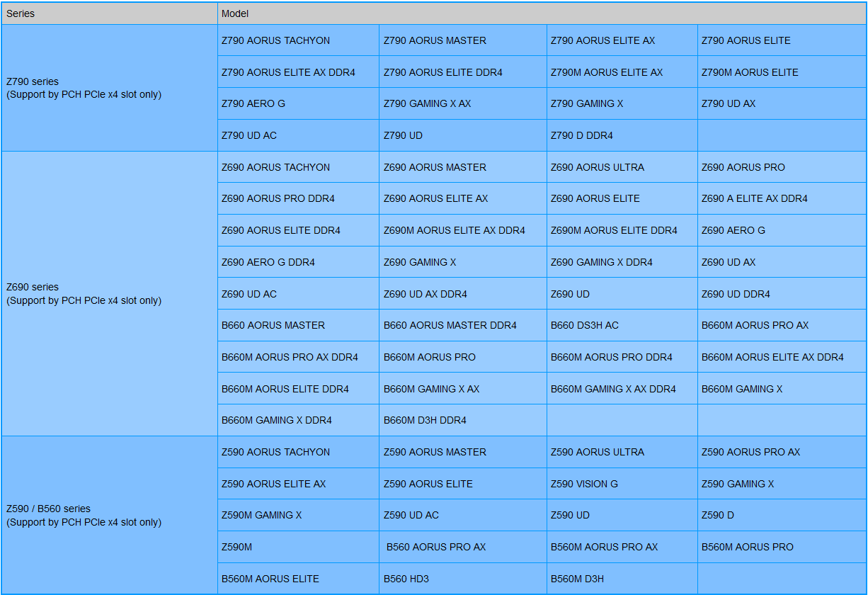This screenshot has height=595, width=868.
Task: Select the B560M AORUS PRO AX cell
Action: (622, 547)
